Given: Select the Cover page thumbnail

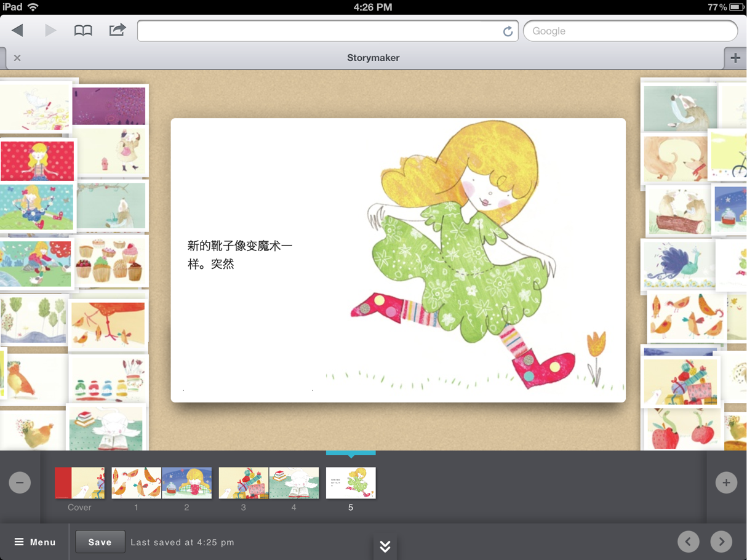Looking at the screenshot, I should [x=79, y=482].
